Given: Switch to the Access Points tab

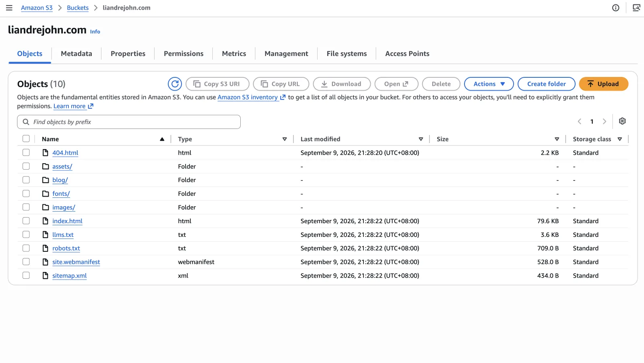Looking at the screenshot, I should pos(407,54).
